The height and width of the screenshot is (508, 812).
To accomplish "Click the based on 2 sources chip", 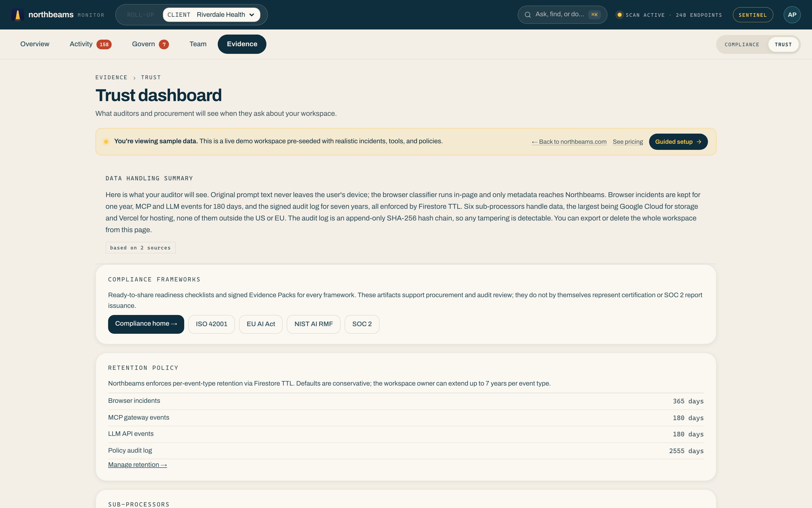I will point(140,248).
